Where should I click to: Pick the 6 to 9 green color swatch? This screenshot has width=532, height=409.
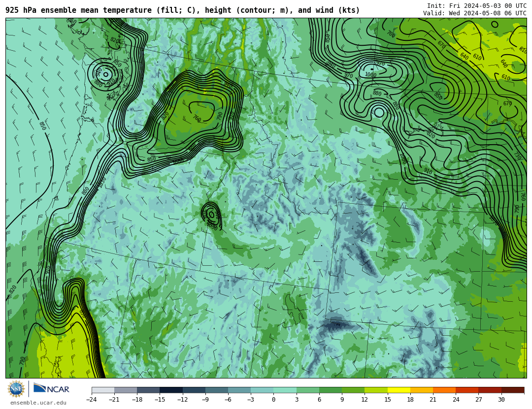point(331,390)
